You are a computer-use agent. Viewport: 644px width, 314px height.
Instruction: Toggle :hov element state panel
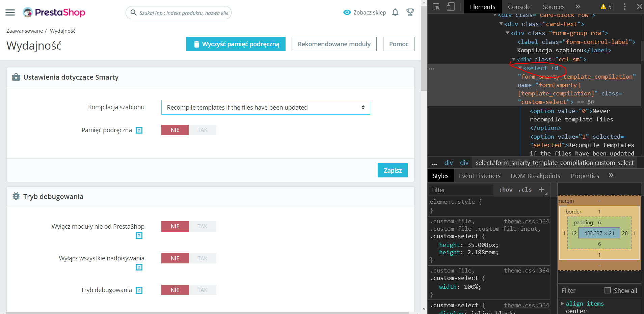[506, 190]
